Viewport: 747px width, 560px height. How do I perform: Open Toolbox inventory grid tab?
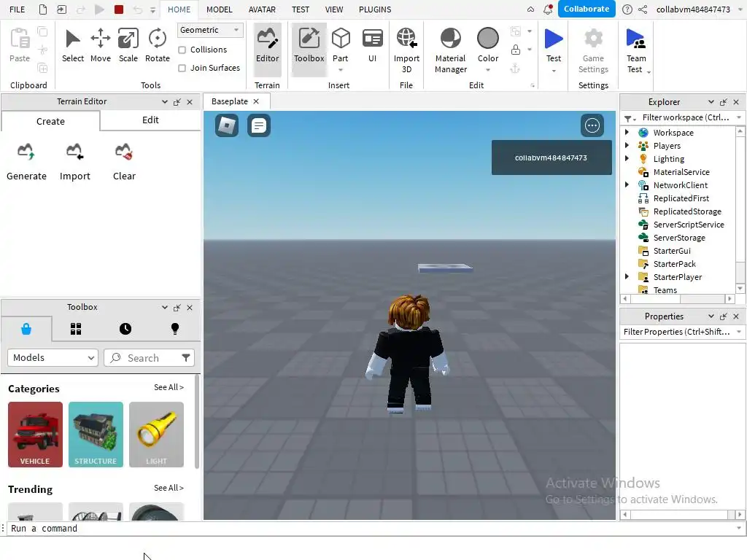pyautogui.click(x=76, y=329)
